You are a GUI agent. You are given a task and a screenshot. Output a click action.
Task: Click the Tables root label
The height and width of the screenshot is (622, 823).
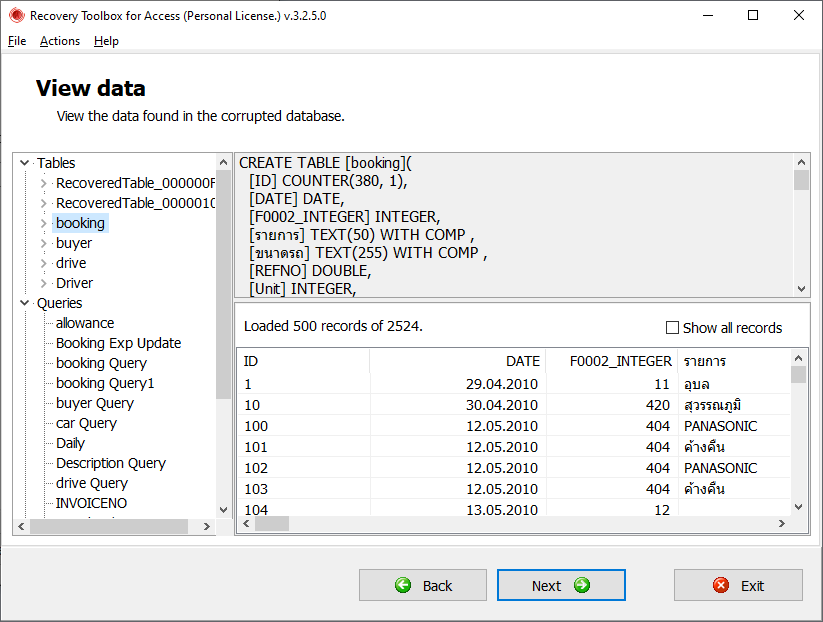(x=56, y=163)
